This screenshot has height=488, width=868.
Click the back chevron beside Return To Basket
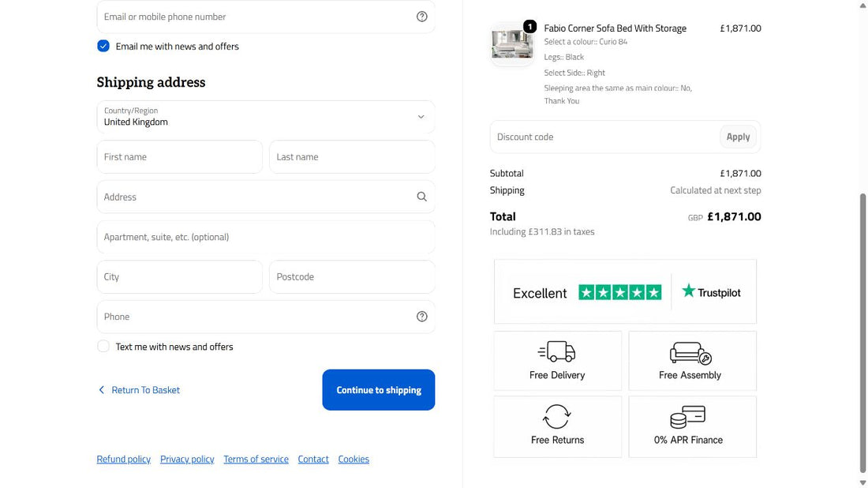coord(101,390)
